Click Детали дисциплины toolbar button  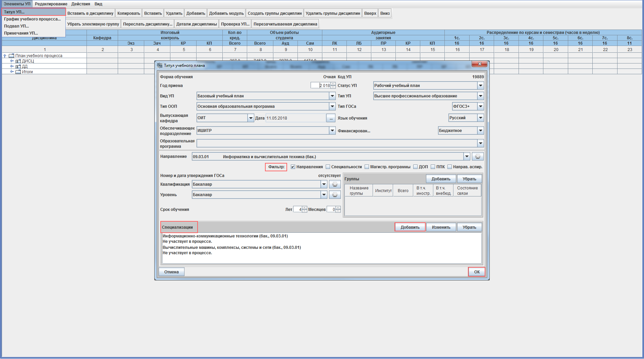(197, 24)
